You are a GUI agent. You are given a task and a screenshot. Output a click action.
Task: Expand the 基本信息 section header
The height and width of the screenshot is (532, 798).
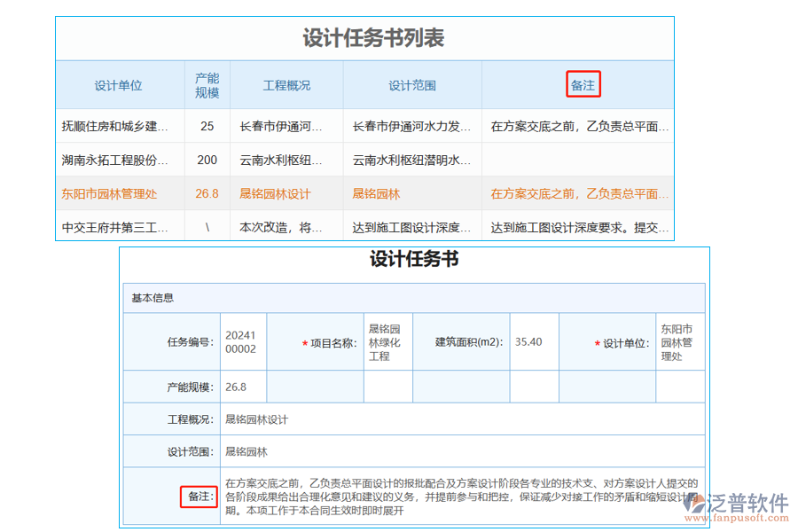click(x=153, y=298)
